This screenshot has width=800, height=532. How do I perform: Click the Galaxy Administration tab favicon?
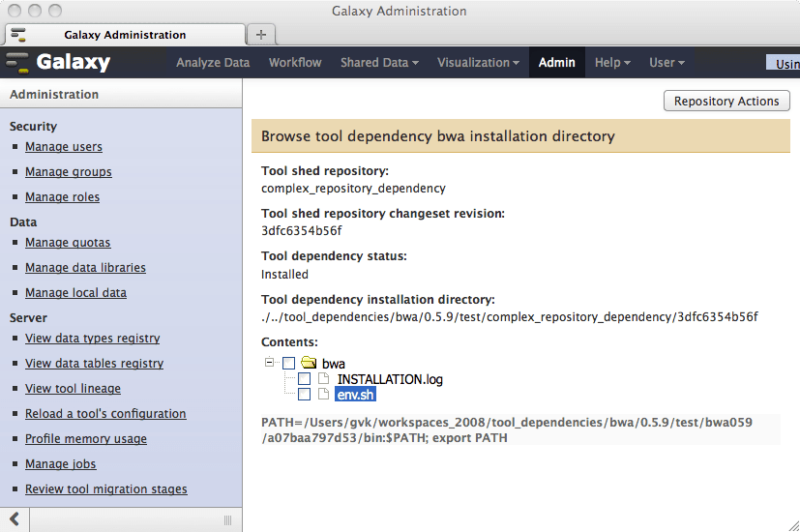click(x=17, y=35)
